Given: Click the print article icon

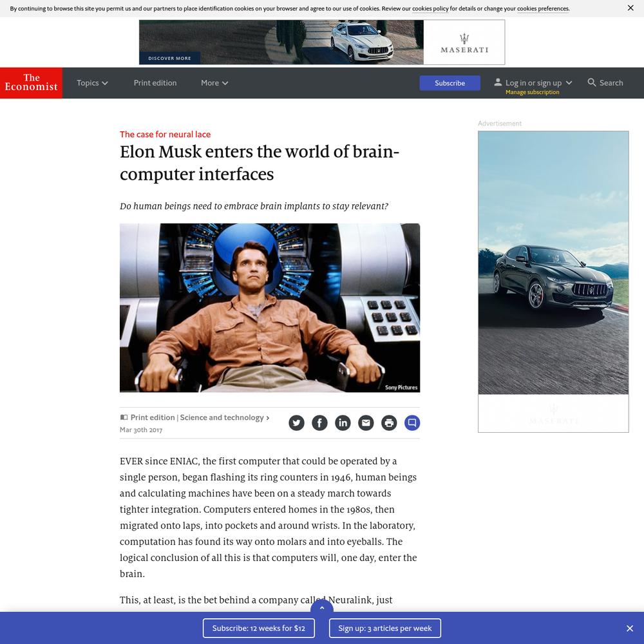Looking at the screenshot, I should pyautogui.click(x=389, y=422).
